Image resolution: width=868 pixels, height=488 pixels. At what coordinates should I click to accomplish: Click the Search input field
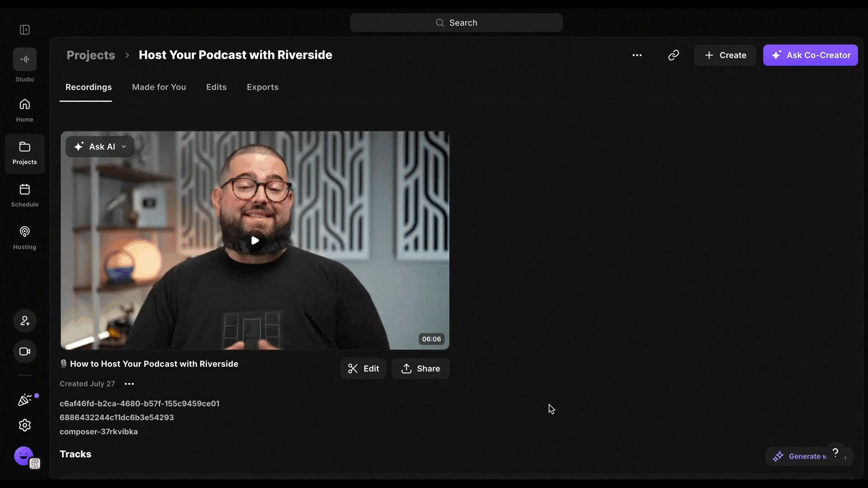click(x=456, y=23)
